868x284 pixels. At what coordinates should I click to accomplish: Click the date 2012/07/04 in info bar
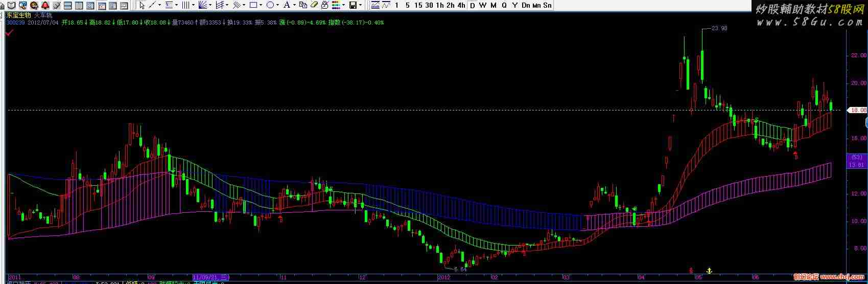(x=43, y=23)
